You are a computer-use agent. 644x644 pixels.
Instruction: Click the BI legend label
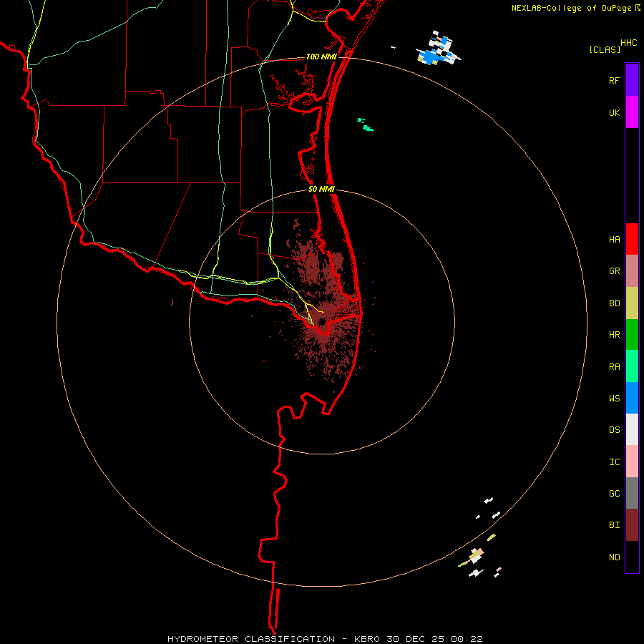coord(614,525)
